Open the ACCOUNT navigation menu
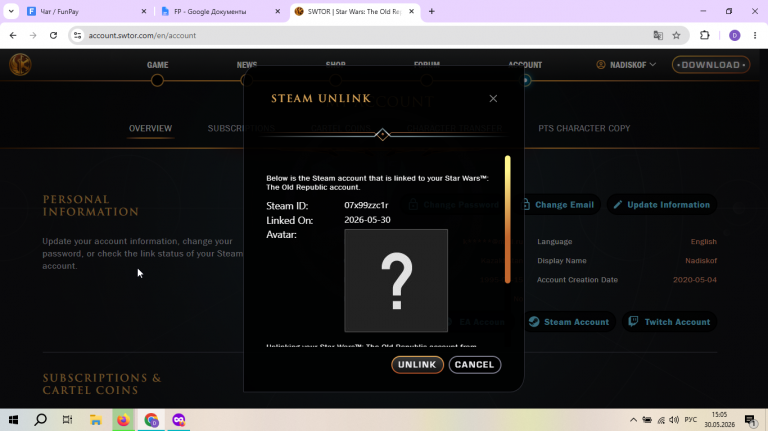 click(525, 65)
